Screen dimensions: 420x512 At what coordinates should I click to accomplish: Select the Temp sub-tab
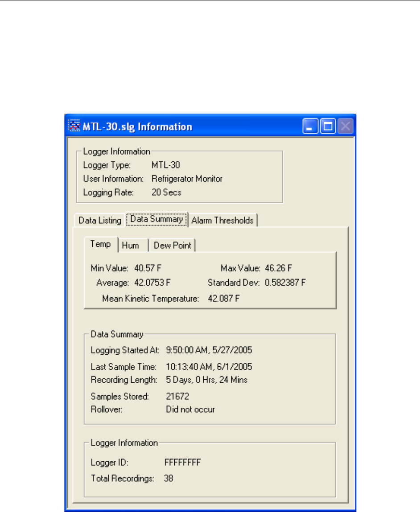[101, 244]
